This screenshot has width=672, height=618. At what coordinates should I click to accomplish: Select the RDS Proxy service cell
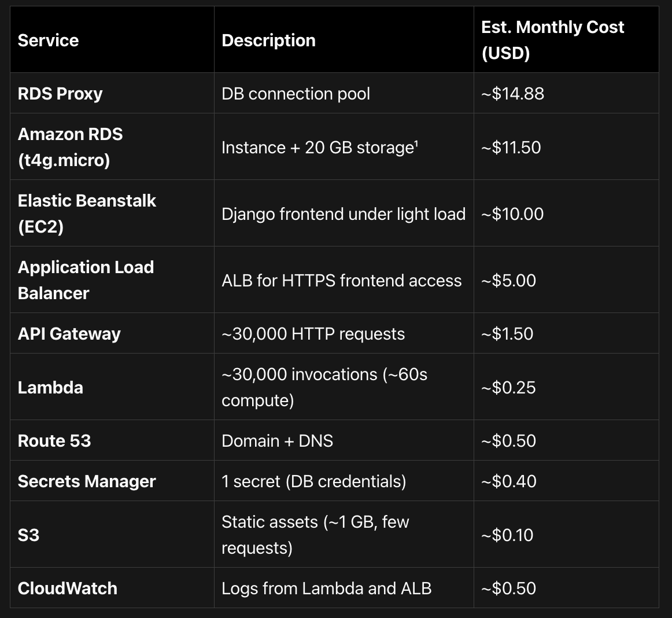[60, 93]
